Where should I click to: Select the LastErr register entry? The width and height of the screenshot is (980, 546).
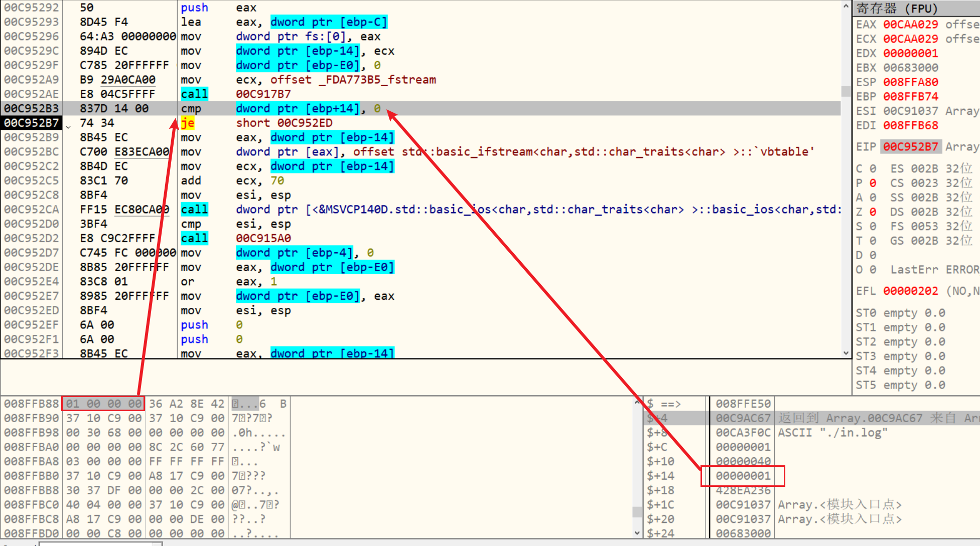[935, 270]
